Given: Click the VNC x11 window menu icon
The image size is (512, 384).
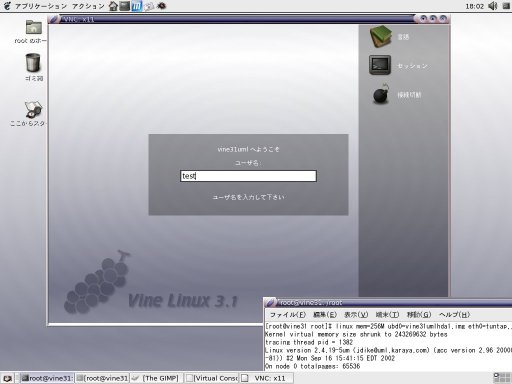Looking at the screenshot, I should pyautogui.click(x=53, y=19).
